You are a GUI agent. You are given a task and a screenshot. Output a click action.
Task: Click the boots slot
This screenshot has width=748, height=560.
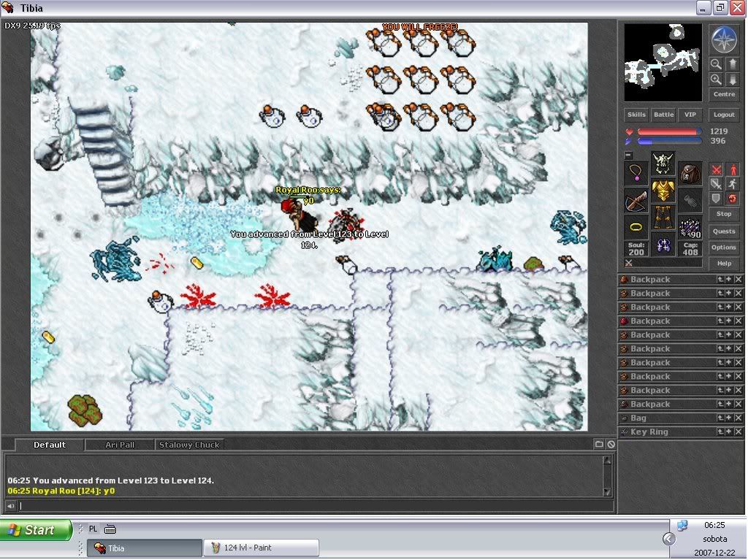pyautogui.click(x=663, y=245)
